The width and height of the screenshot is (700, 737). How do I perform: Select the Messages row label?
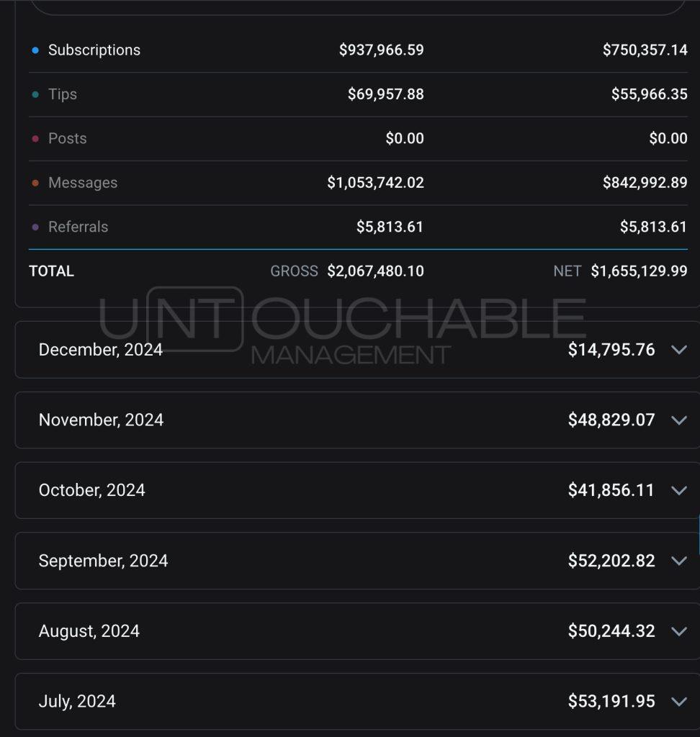[83, 182]
